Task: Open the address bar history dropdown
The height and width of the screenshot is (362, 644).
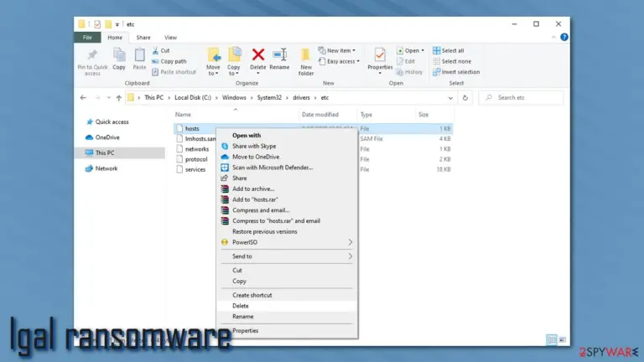Action: (x=450, y=98)
